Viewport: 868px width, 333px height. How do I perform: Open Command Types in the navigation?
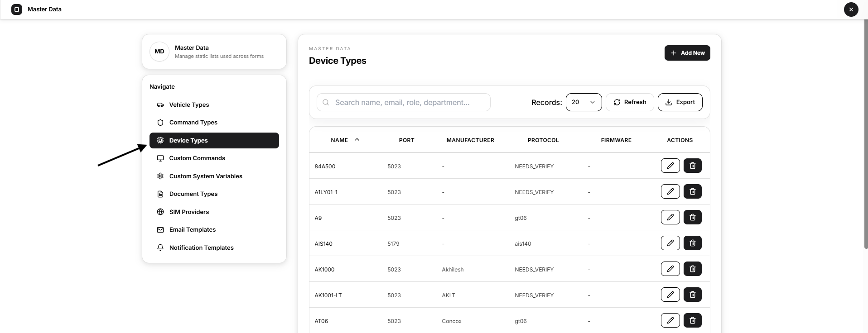click(214, 122)
